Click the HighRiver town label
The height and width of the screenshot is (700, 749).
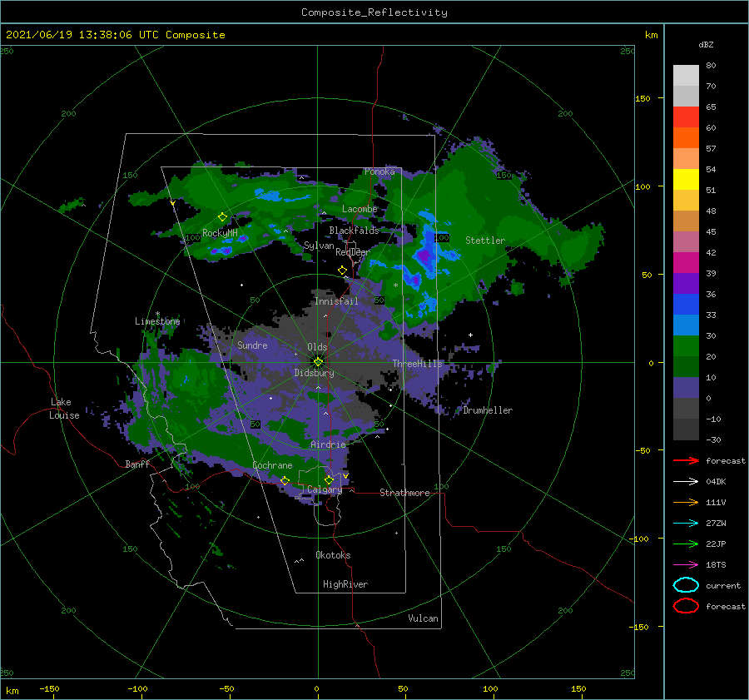click(x=345, y=584)
